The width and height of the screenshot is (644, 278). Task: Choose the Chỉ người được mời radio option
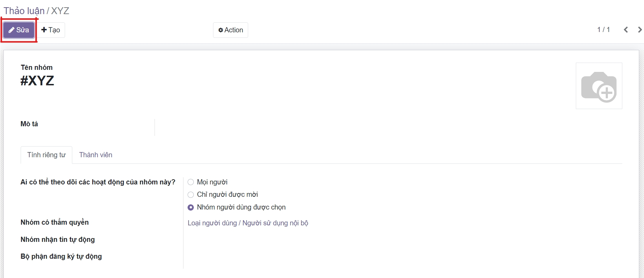(x=191, y=195)
